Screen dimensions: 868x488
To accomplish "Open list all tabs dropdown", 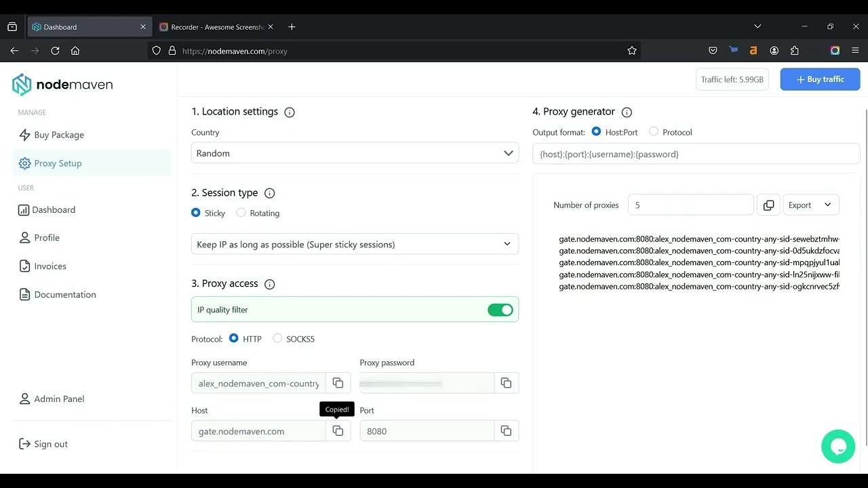I will click(757, 26).
